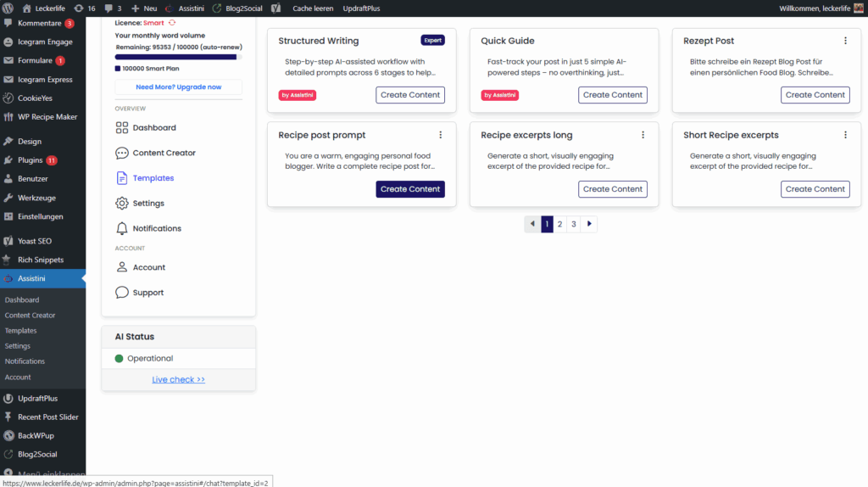Create content from Structured Writing template
This screenshot has height=487, width=868.
point(410,95)
